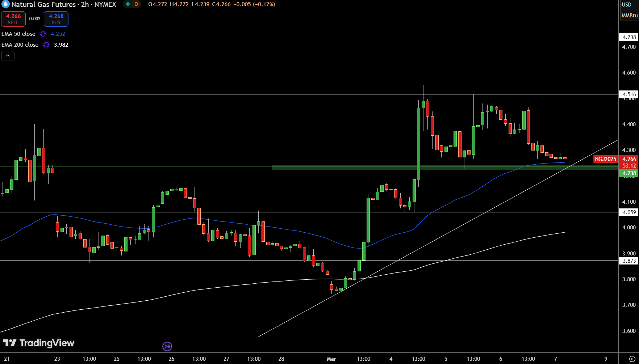Image resolution: width=639 pixels, height=364 pixels.
Task: Click the EMA 50 value 4.252
Action: tap(58, 34)
